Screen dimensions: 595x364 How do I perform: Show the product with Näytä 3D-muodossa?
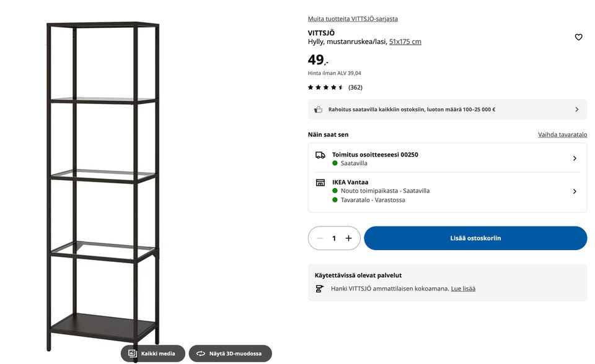[230, 353]
